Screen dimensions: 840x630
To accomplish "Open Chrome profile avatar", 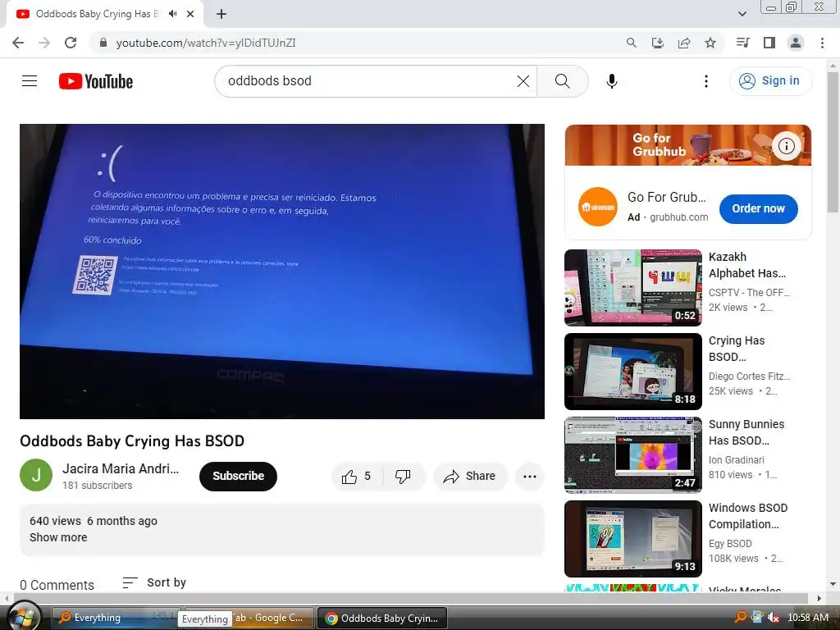I will pos(796,43).
